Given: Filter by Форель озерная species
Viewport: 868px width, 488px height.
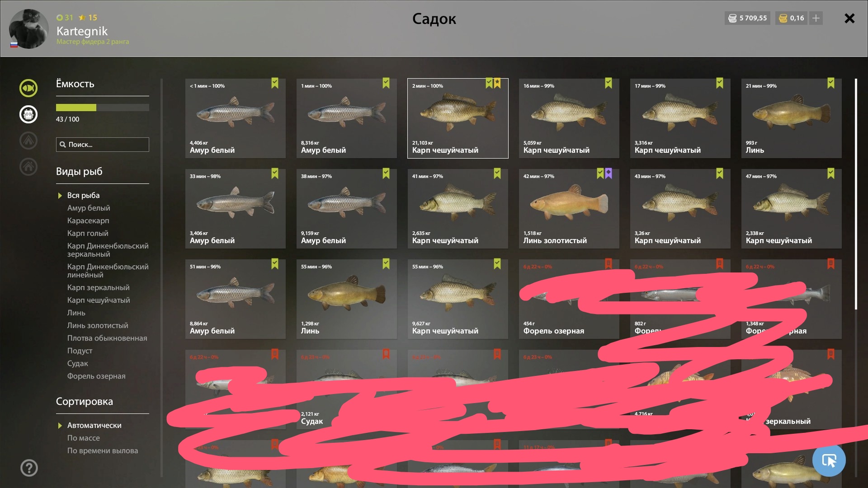Looking at the screenshot, I should pos(96,376).
